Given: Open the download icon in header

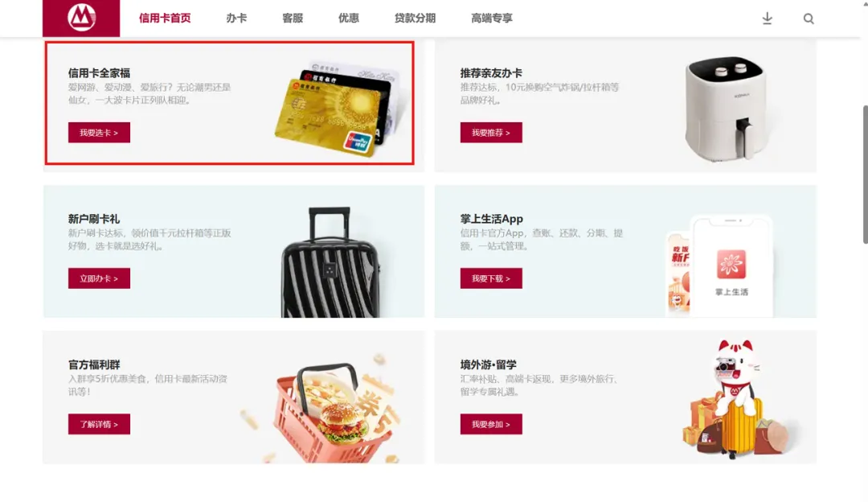Looking at the screenshot, I should coord(768,19).
